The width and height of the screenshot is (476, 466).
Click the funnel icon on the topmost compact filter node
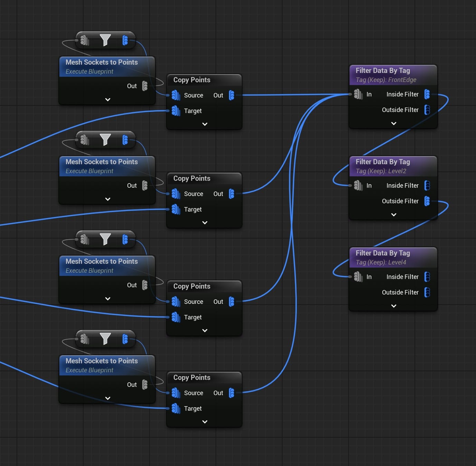click(x=105, y=40)
